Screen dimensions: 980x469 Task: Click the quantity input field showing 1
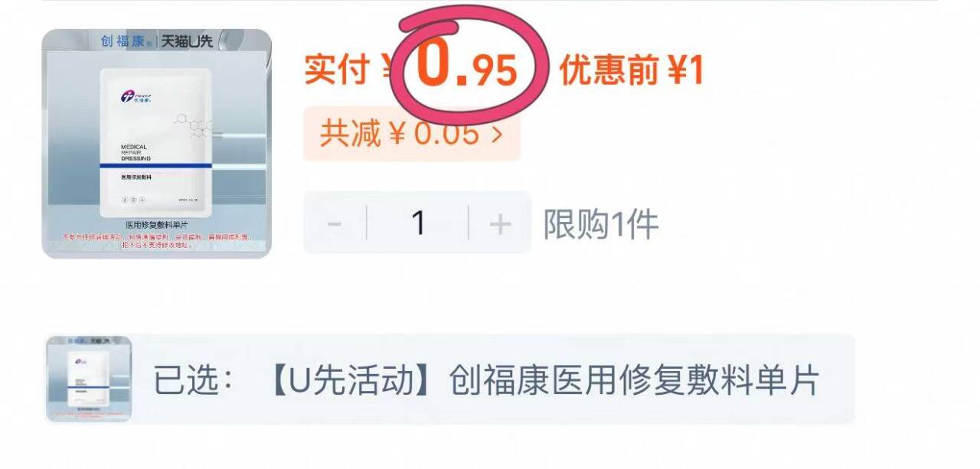[x=418, y=223]
